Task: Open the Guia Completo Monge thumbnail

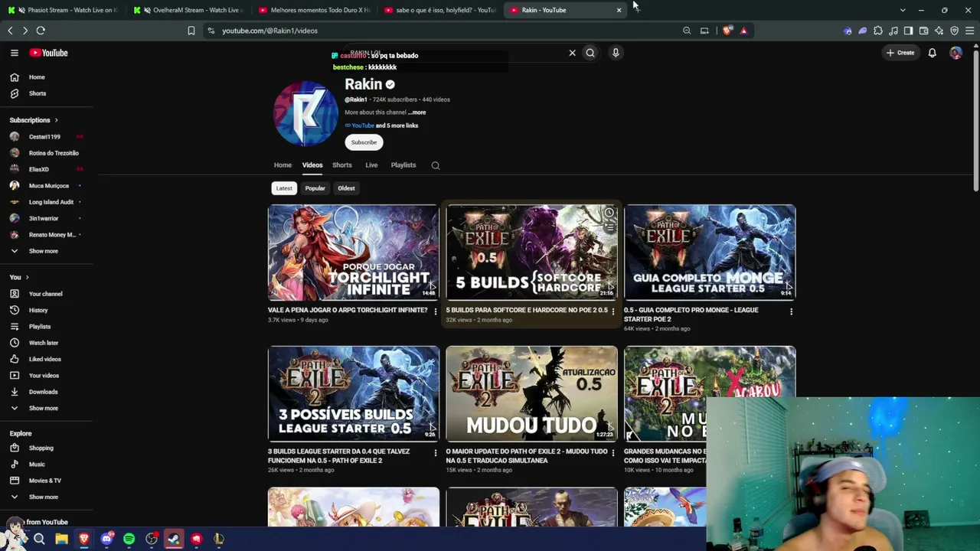Action: [x=710, y=253]
